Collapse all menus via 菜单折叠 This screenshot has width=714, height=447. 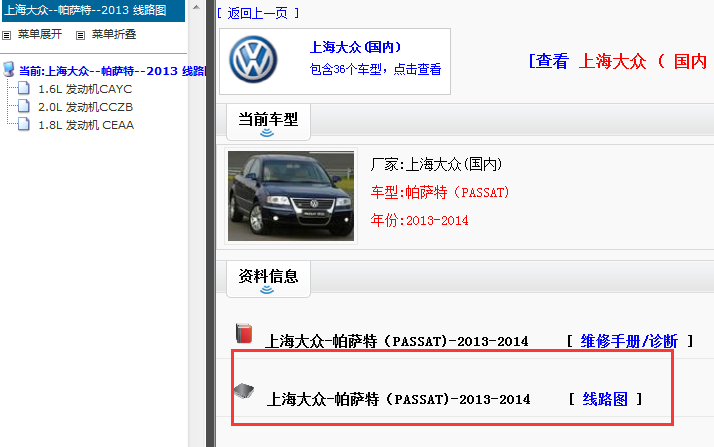[114, 34]
